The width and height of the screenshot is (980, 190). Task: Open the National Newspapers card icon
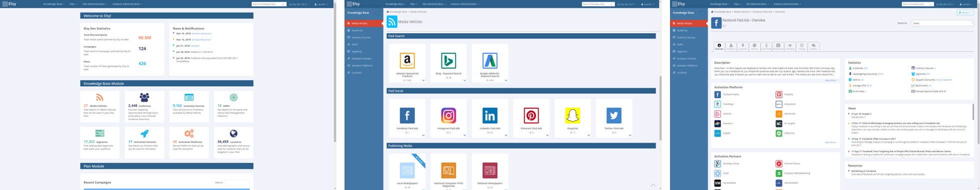click(x=489, y=170)
